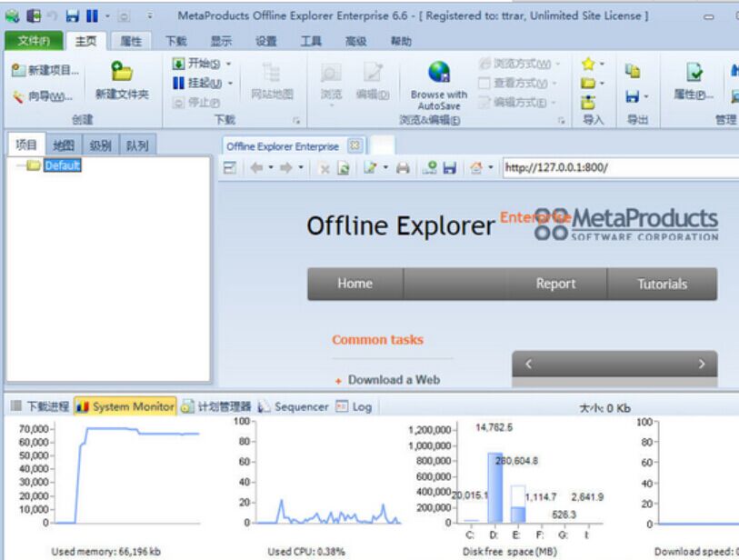Click the Report button on the web page
Screen dimensions: 739x560
pos(556,284)
